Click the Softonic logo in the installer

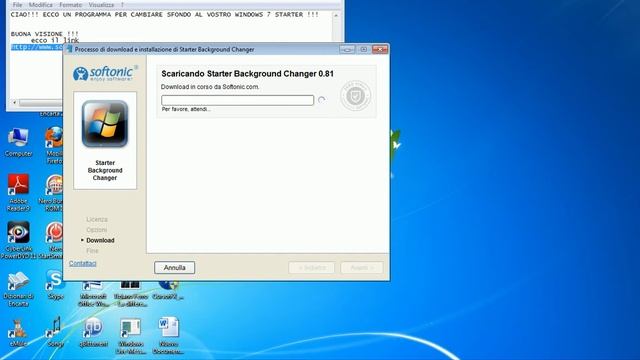click(x=105, y=73)
